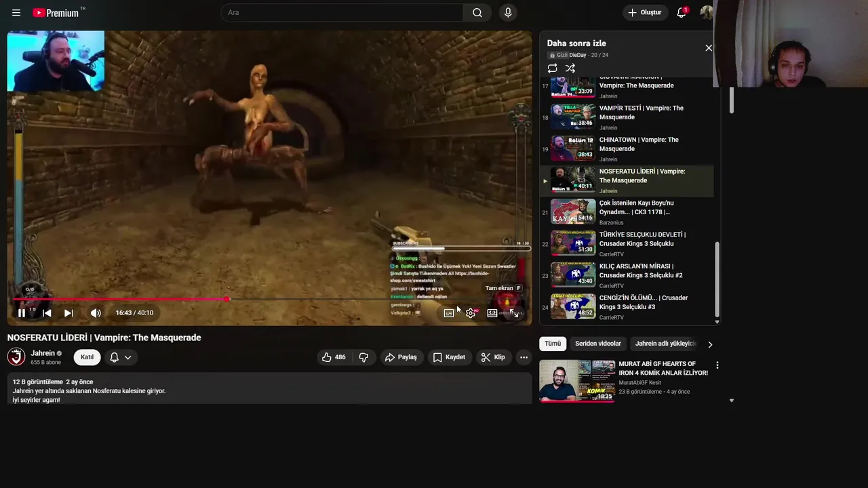Close the Daha sonra izle playlist panel
This screenshot has height=488, width=868.
(709, 47)
